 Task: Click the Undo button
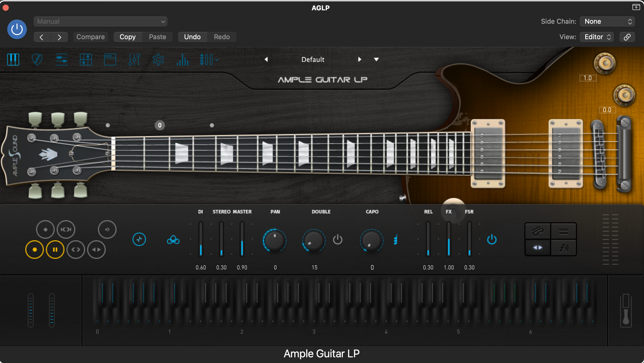(192, 37)
